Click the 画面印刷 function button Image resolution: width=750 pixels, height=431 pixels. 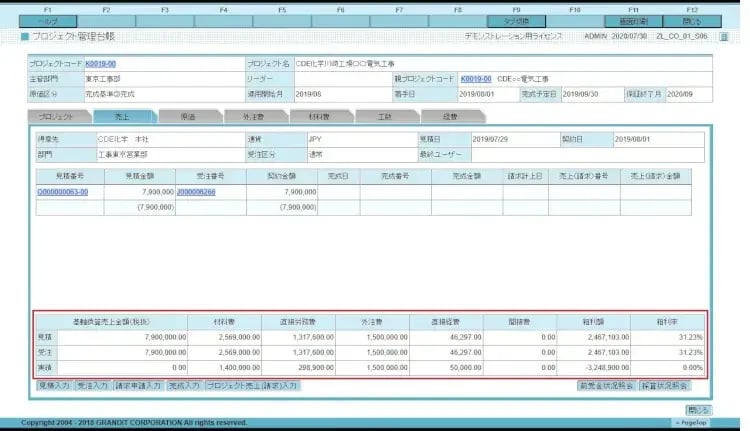point(633,20)
